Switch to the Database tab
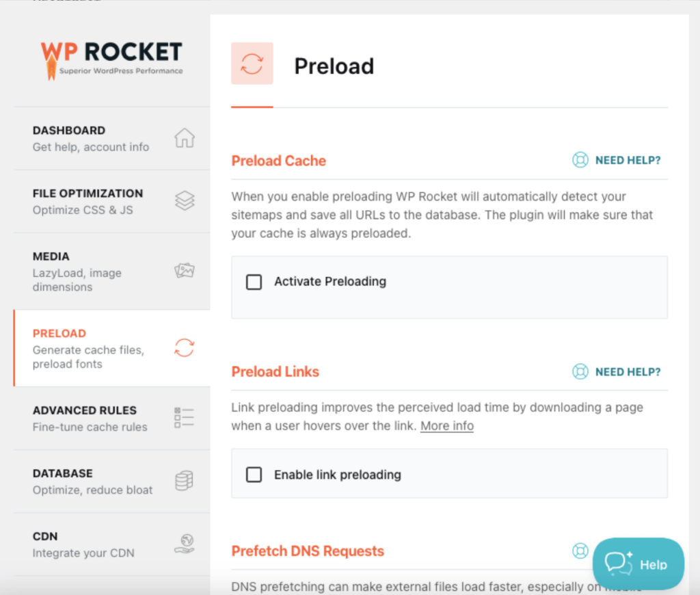 [112, 481]
